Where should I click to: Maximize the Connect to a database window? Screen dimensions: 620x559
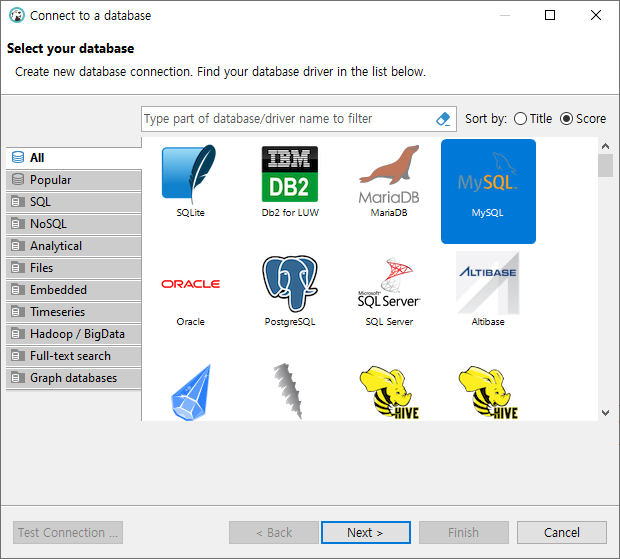pos(550,15)
